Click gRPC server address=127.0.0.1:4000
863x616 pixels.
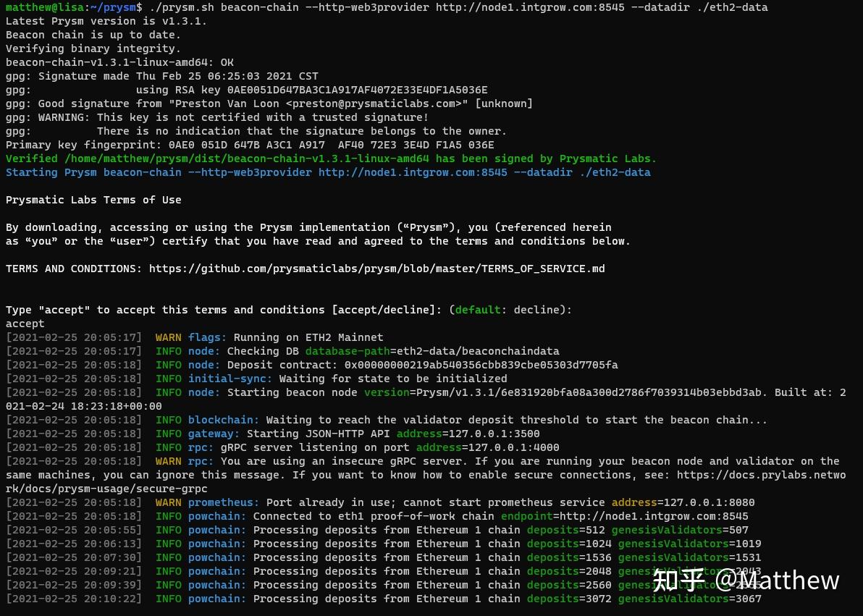point(488,447)
